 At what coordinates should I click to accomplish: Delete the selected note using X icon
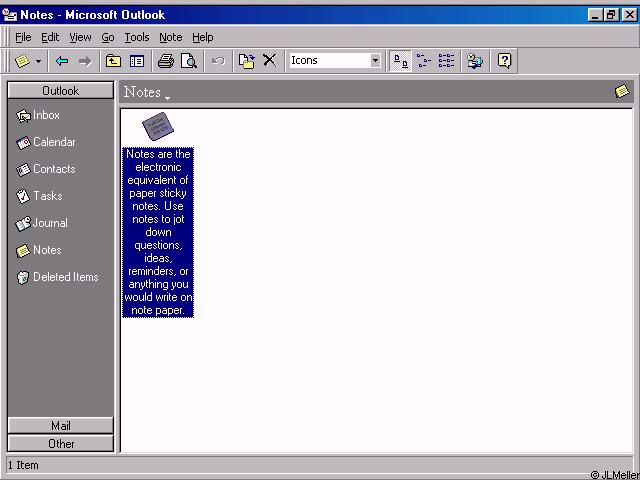click(269, 61)
